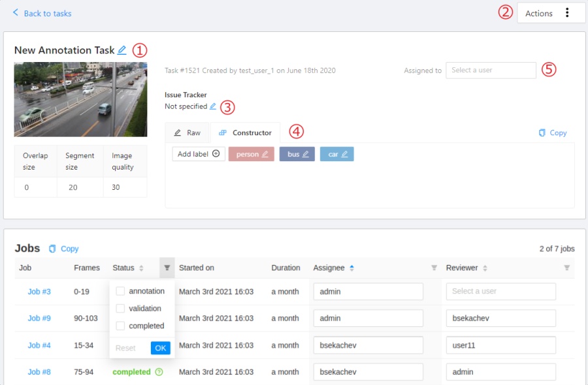Open the Reviewer selector for Job #3
Image resolution: width=588 pixels, height=385 pixels.
tap(500, 291)
